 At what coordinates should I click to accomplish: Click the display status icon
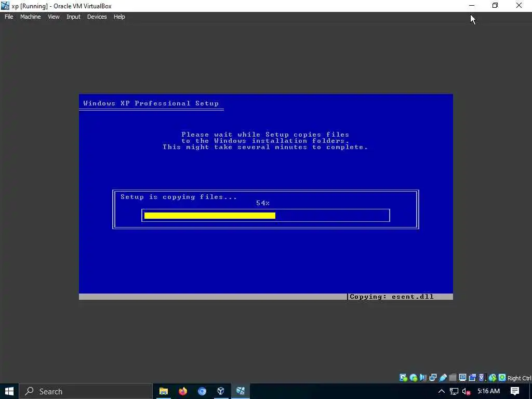462,378
